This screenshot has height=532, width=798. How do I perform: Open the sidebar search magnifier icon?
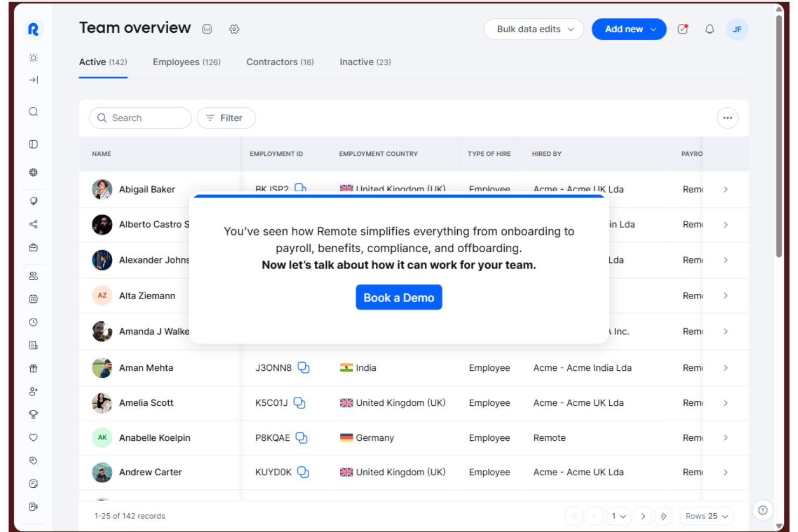pos(33,112)
